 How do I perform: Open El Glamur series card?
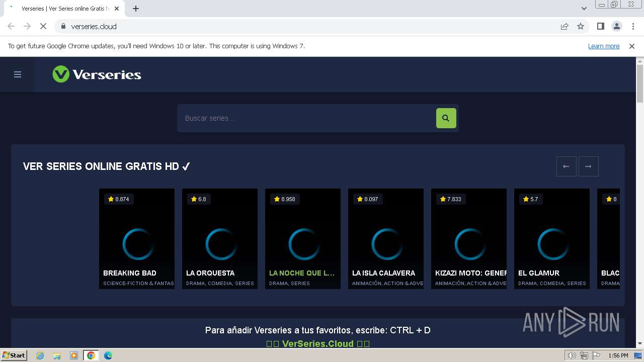(x=552, y=239)
